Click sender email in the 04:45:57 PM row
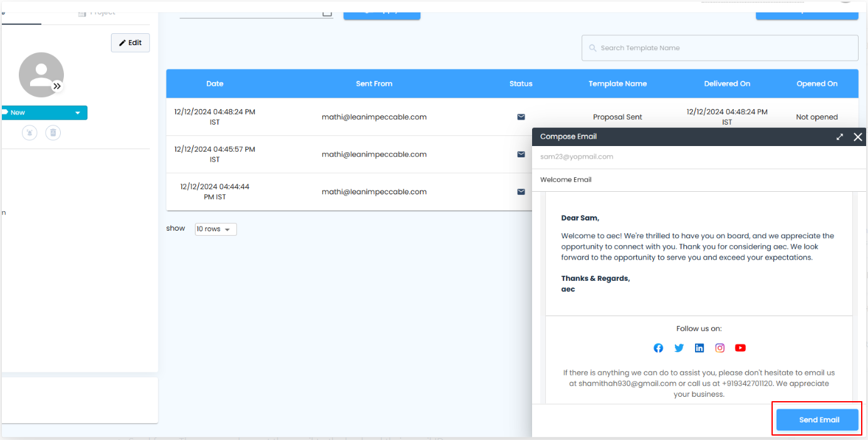This screenshot has height=440, width=868. pyautogui.click(x=374, y=154)
